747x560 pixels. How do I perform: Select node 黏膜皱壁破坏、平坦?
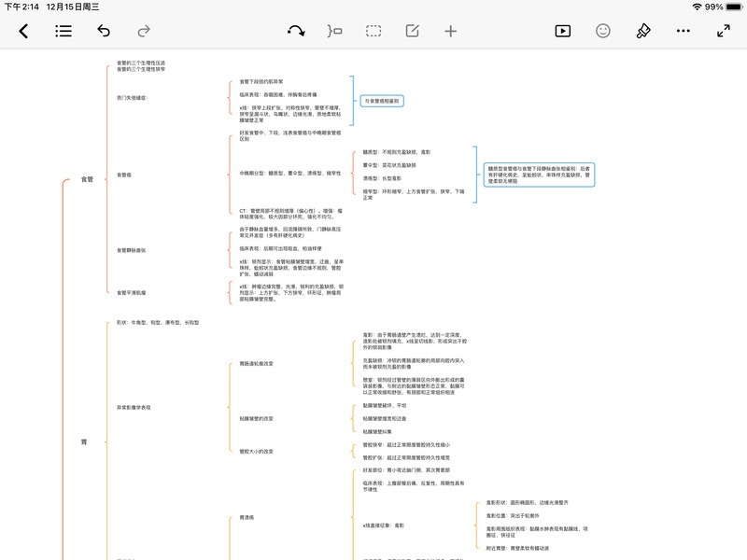pyautogui.click(x=385, y=406)
